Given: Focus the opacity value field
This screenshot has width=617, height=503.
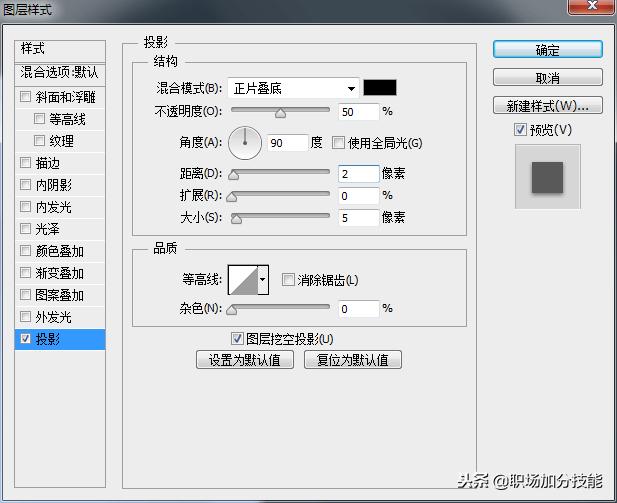Looking at the screenshot, I should tap(358, 112).
